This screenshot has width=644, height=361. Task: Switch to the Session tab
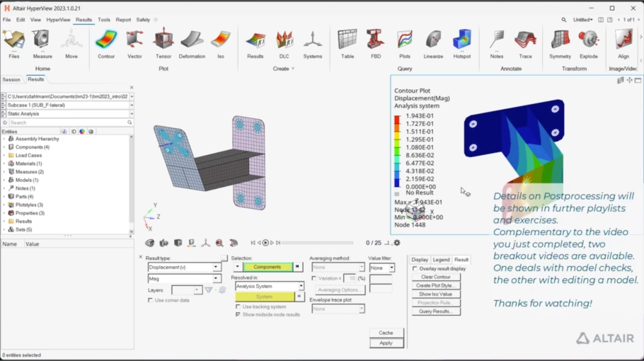coord(11,79)
